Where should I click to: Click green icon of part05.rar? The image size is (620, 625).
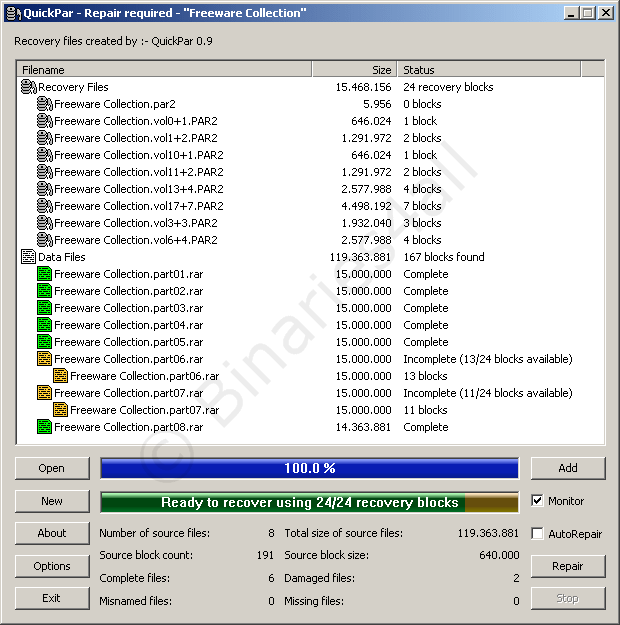[44, 342]
